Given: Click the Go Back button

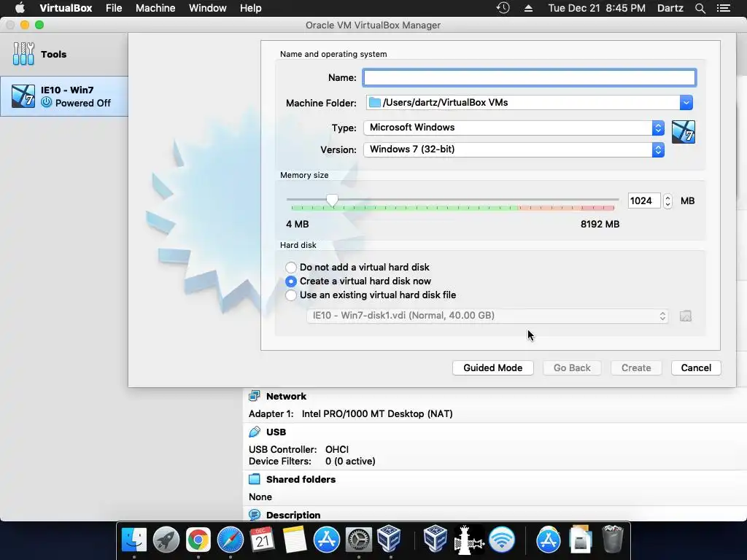Looking at the screenshot, I should click(x=572, y=367).
